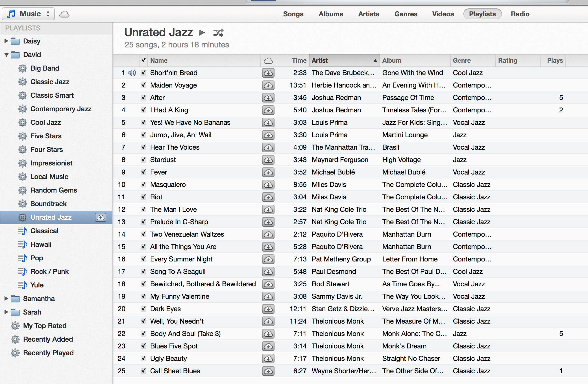Sort songs by Time column
This screenshot has width=588, height=384.
[292, 60]
